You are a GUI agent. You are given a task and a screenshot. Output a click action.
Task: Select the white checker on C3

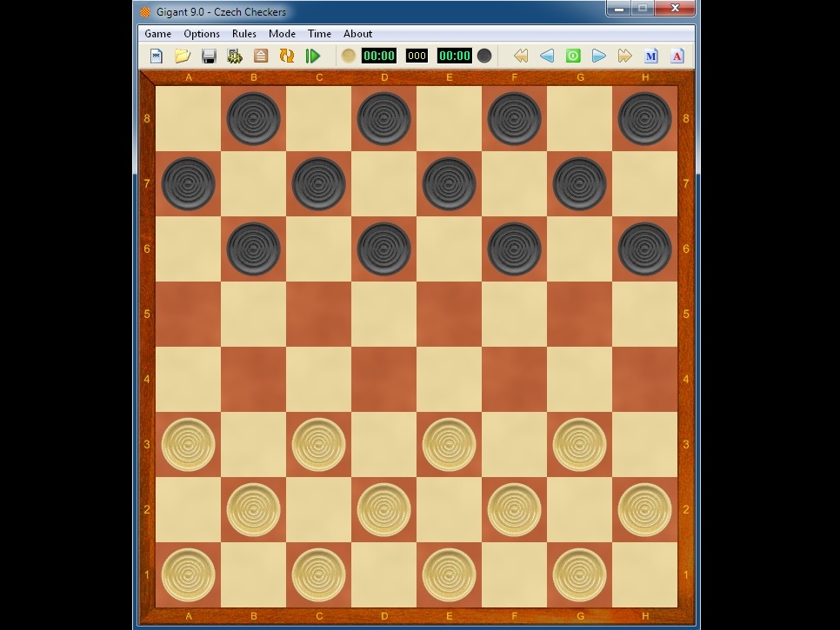point(319,444)
